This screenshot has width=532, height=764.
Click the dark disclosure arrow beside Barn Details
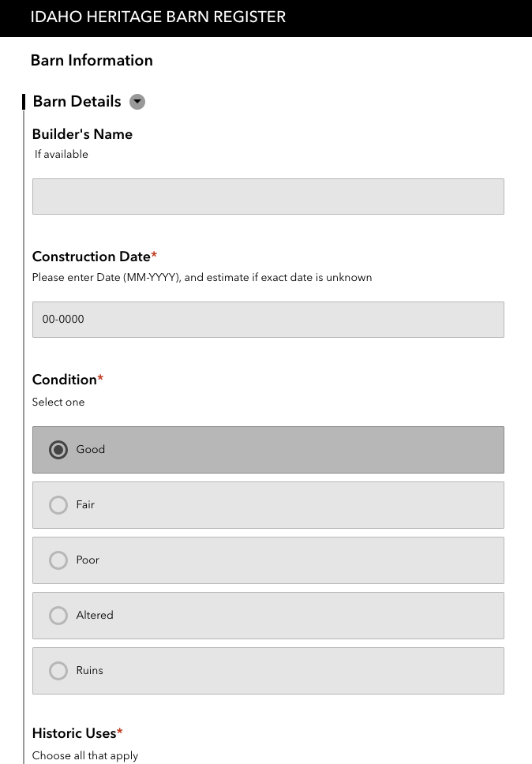[137, 102]
